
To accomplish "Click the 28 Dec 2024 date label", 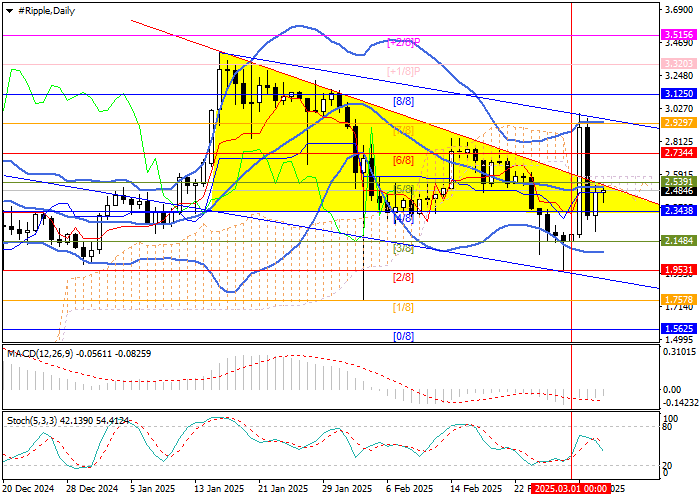I will click(92, 488).
